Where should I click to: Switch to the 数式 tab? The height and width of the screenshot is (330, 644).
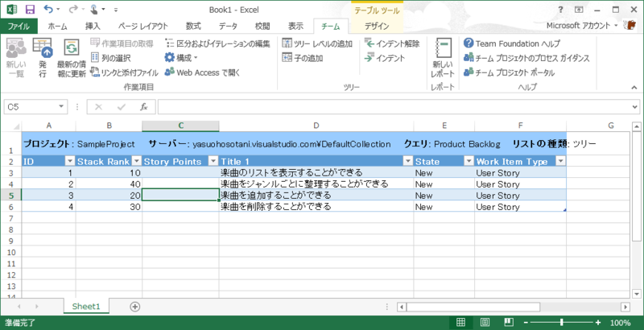[193, 27]
